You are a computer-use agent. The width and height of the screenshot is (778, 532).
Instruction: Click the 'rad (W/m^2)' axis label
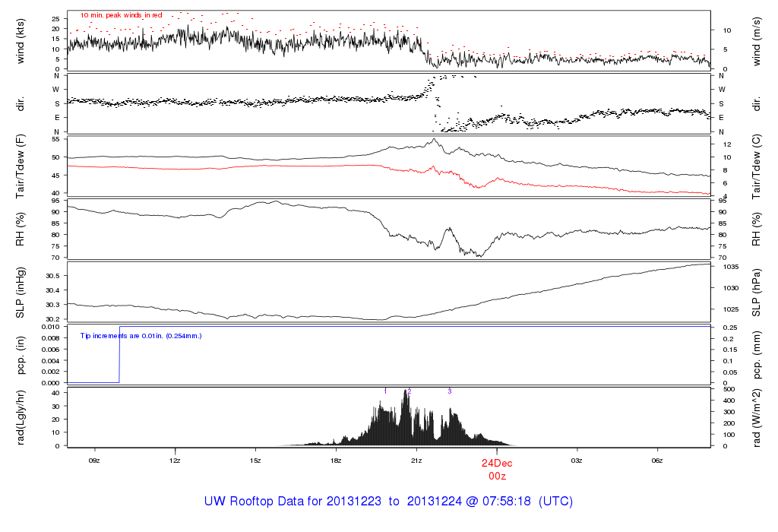(757, 418)
